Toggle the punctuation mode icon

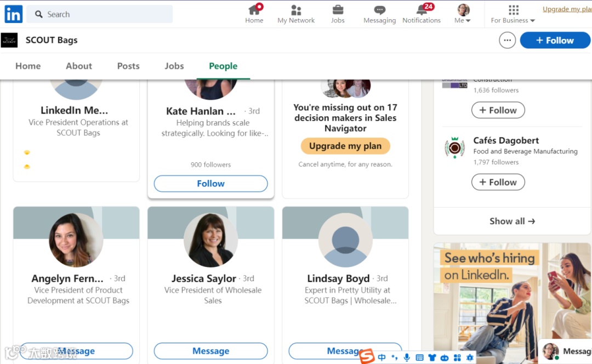point(395,357)
